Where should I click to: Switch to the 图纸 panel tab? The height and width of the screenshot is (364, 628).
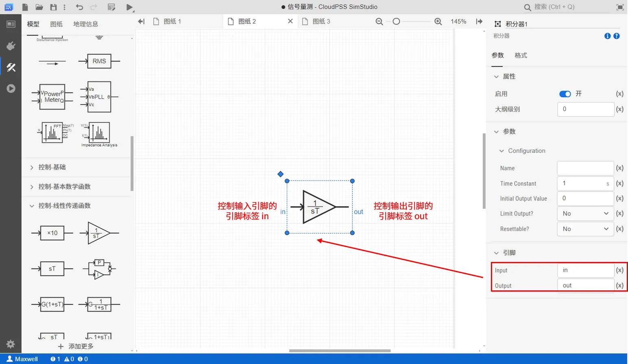(57, 24)
